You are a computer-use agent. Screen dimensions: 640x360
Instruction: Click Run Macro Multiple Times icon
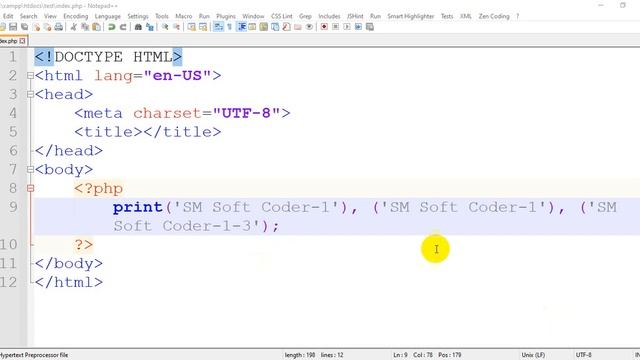pyautogui.click(x=358, y=27)
